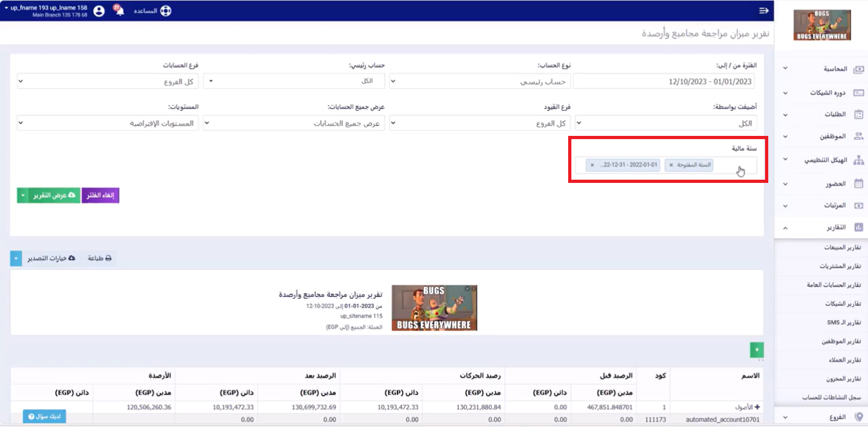
Task: Click the المساعدة help link
Action: 145,11
